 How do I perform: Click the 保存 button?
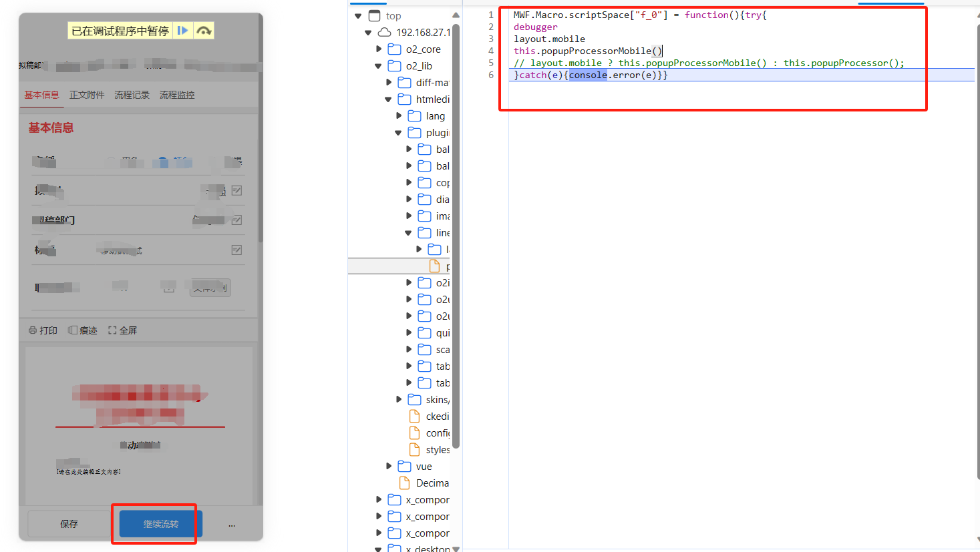pos(69,524)
